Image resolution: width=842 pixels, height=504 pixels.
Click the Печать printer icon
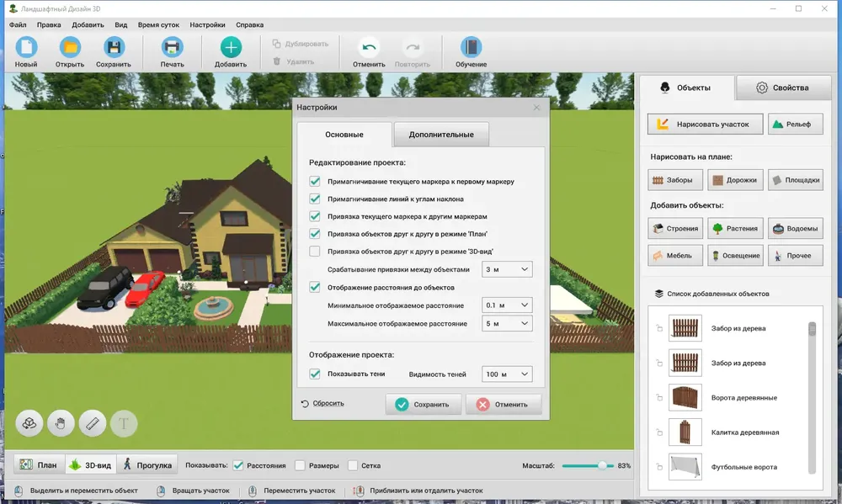pos(172,48)
